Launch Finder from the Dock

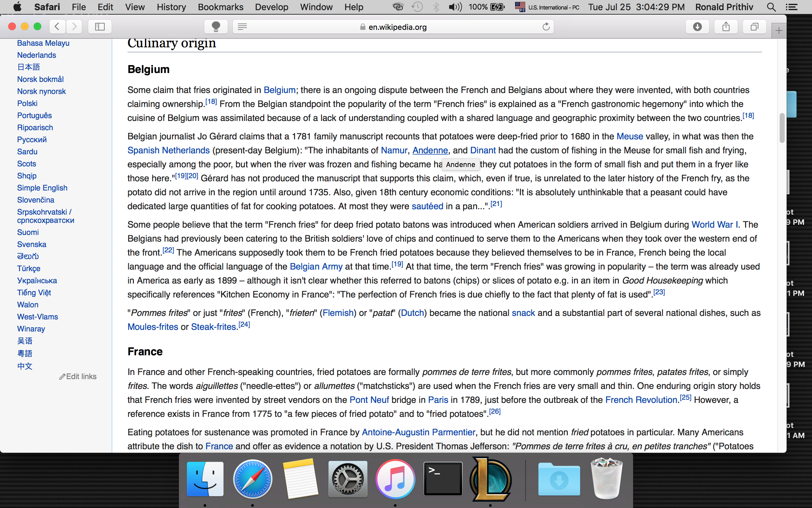[x=205, y=479]
